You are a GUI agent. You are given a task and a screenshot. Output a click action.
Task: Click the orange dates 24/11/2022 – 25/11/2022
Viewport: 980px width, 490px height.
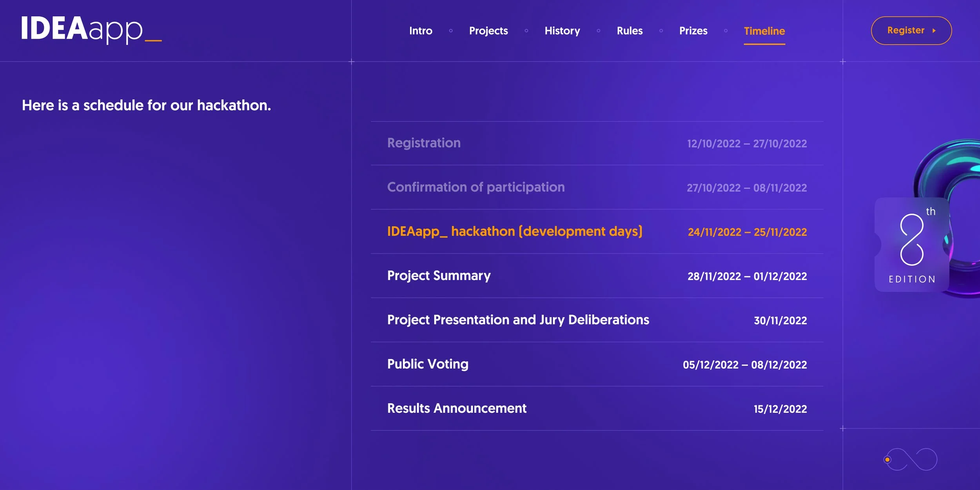coord(747,232)
